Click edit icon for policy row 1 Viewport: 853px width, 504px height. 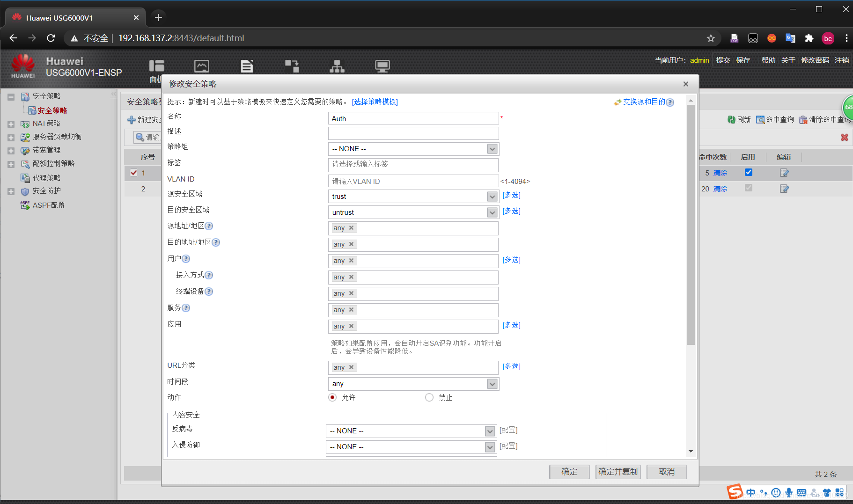(784, 173)
